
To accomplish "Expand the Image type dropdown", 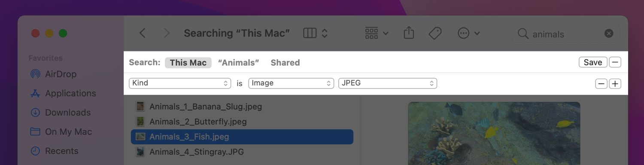I will tap(291, 83).
